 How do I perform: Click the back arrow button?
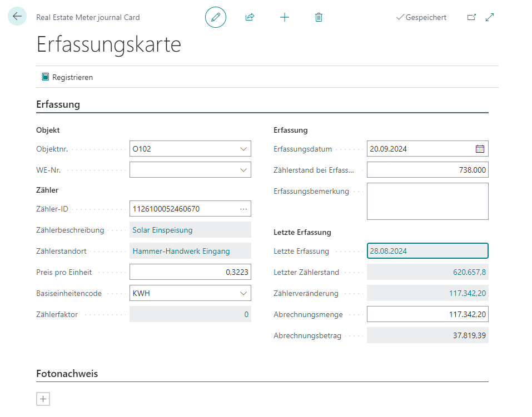click(17, 17)
